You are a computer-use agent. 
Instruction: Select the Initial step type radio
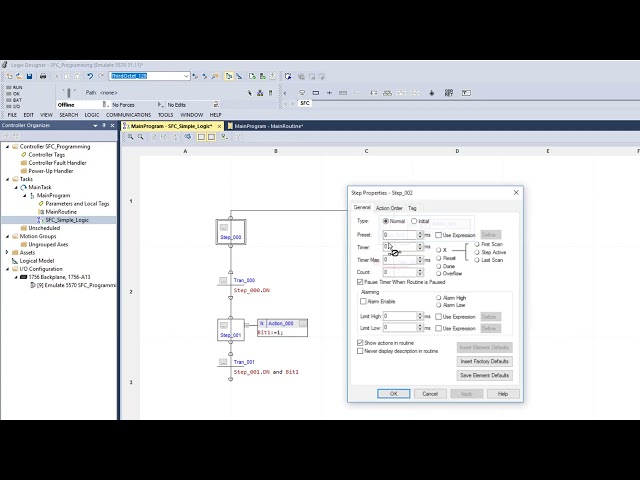(x=414, y=221)
